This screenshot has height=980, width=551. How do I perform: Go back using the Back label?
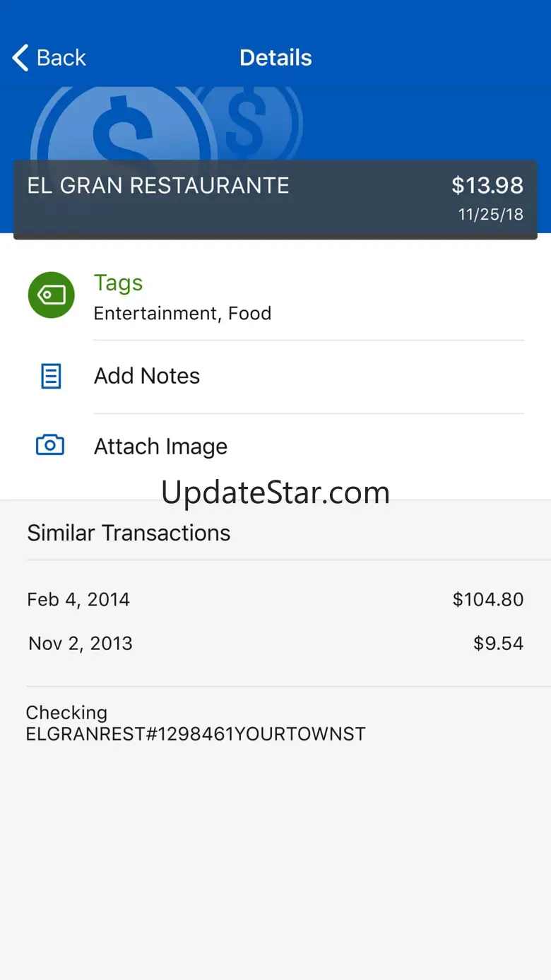(x=61, y=58)
